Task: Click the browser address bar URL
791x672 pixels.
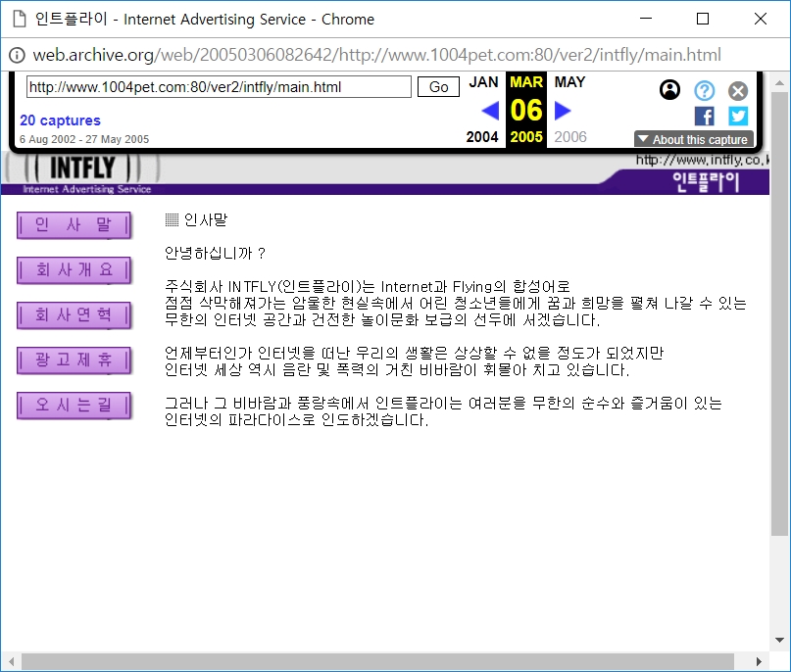Action: pyautogui.click(x=376, y=55)
